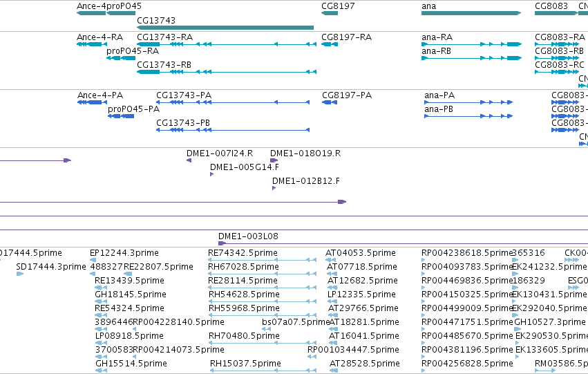Select the proPO45-RA transcript

click(x=121, y=58)
